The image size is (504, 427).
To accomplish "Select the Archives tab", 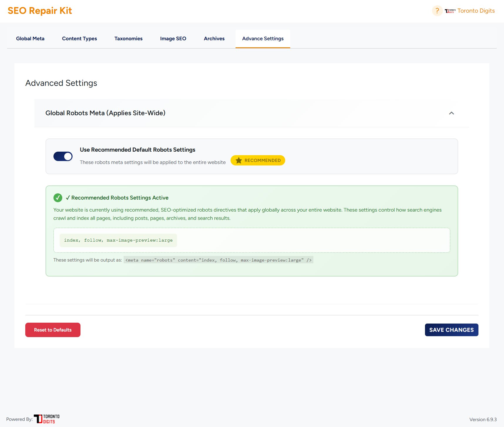I will (x=214, y=38).
